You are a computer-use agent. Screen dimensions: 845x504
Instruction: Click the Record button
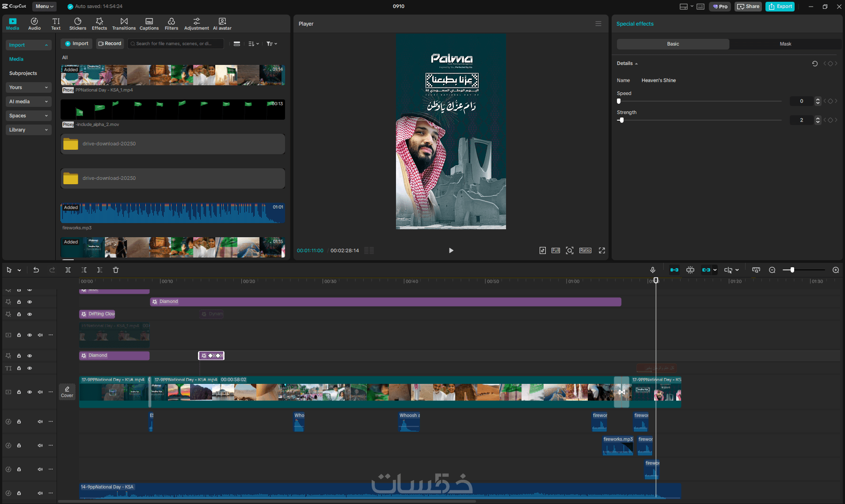click(x=110, y=44)
